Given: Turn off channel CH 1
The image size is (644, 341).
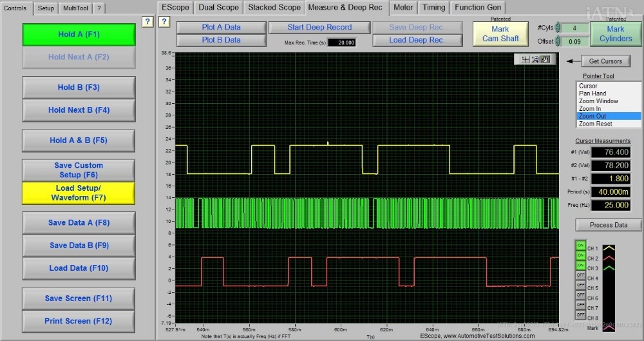Looking at the screenshot, I should coord(580,246).
